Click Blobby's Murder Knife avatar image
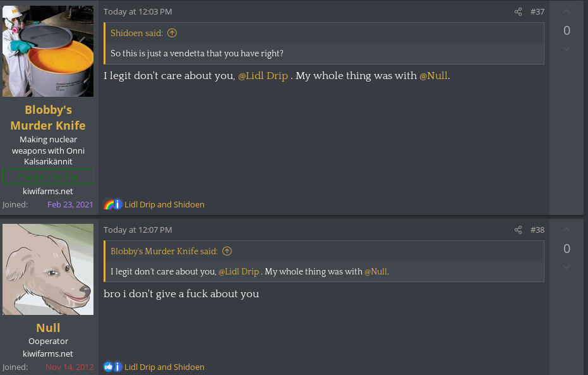The width and height of the screenshot is (588, 375). pyautogui.click(x=48, y=51)
